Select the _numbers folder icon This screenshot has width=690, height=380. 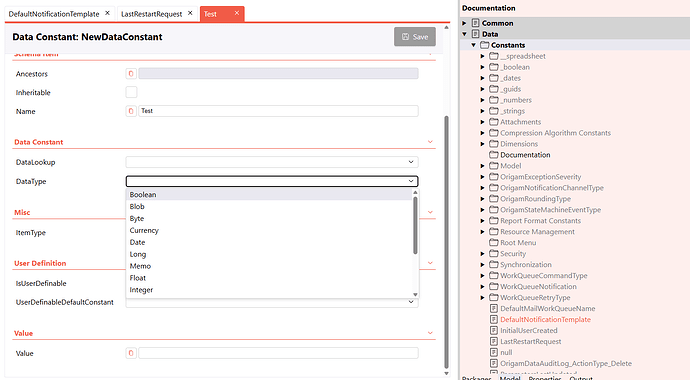(494, 100)
